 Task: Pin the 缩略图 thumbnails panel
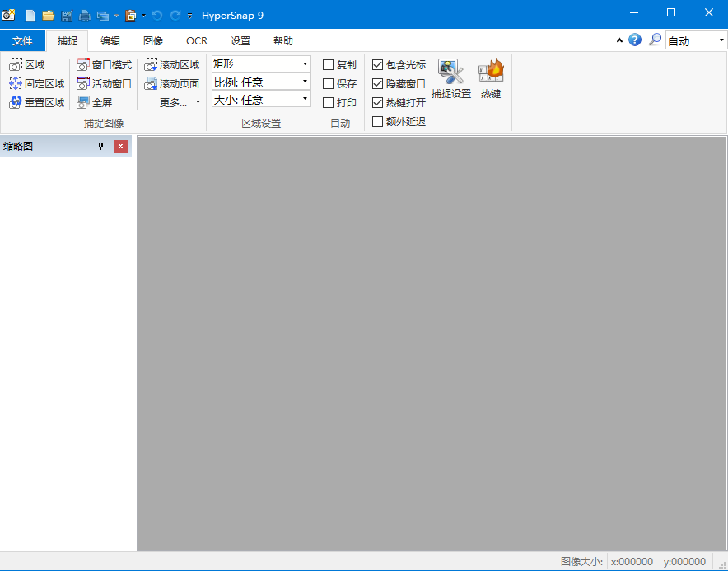click(100, 147)
